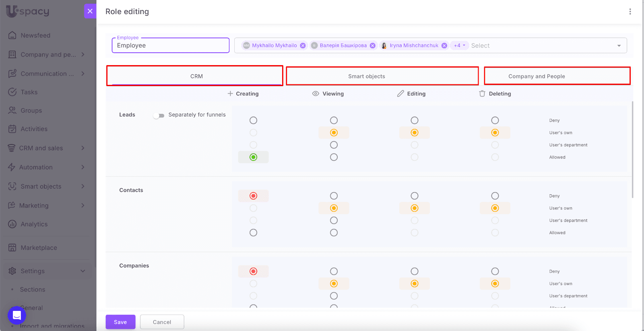644x331 pixels.
Task: Select Deny for Leads Creating
Action: 253,120
